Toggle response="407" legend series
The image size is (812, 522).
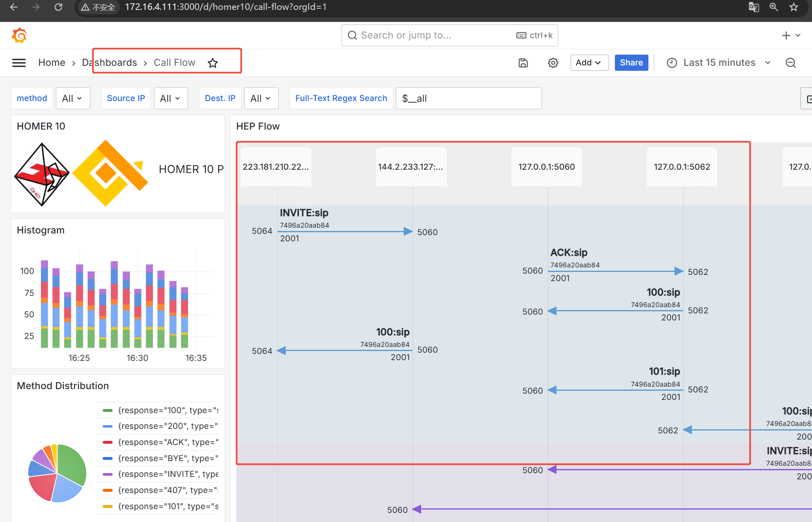pos(168,490)
